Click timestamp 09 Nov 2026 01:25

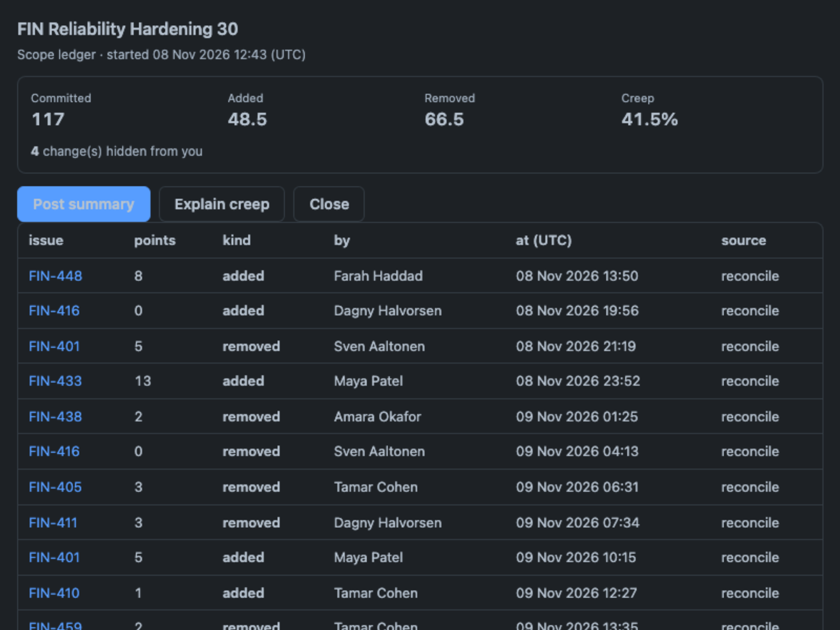577,416
